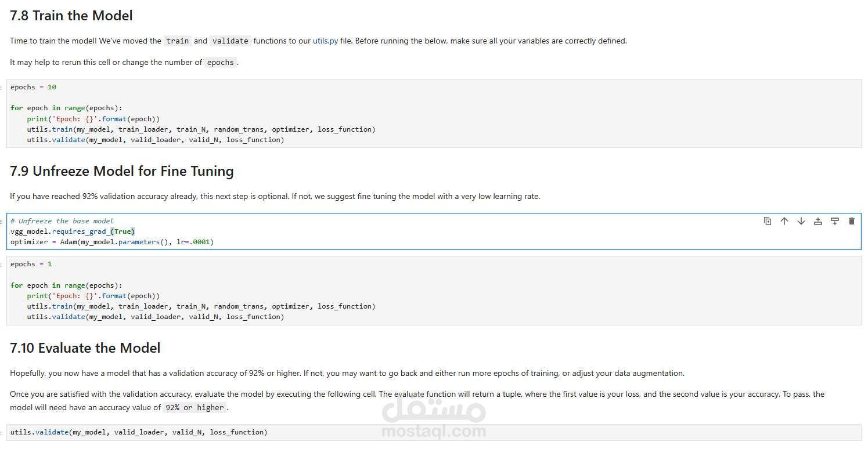Place cursor on the Adam optimizer line
Screen dimensions: 868x449
coord(112,242)
